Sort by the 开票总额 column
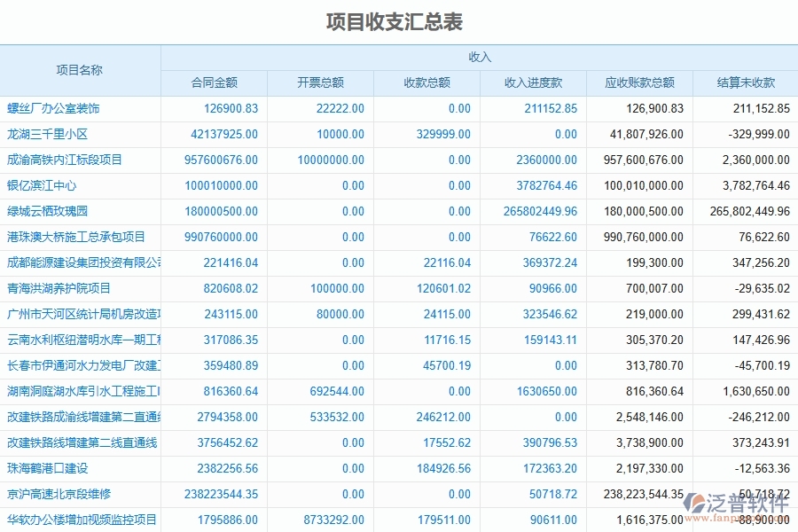The image size is (798, 532). pos(319,82)
